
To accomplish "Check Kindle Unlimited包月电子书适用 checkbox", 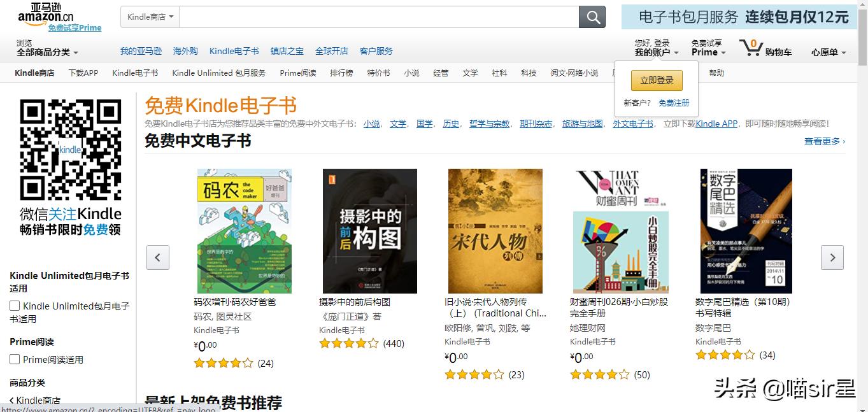I will point(15,306).
